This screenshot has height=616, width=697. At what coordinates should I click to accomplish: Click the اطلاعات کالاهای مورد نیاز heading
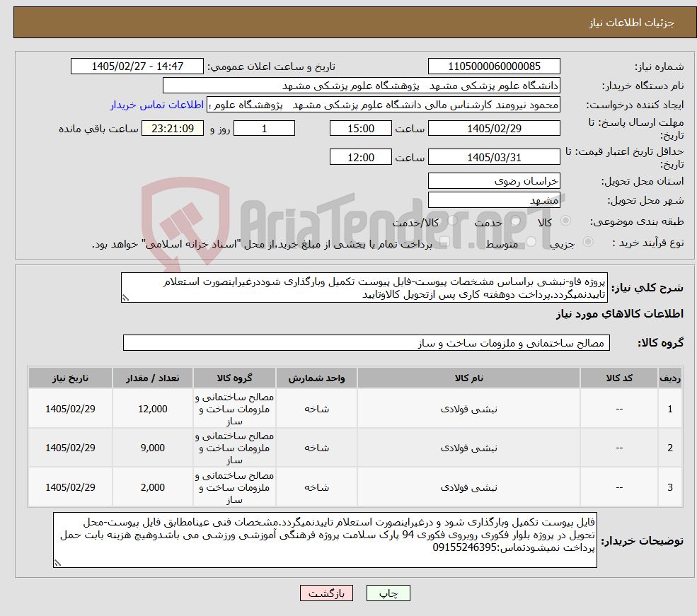click(620, 314)
